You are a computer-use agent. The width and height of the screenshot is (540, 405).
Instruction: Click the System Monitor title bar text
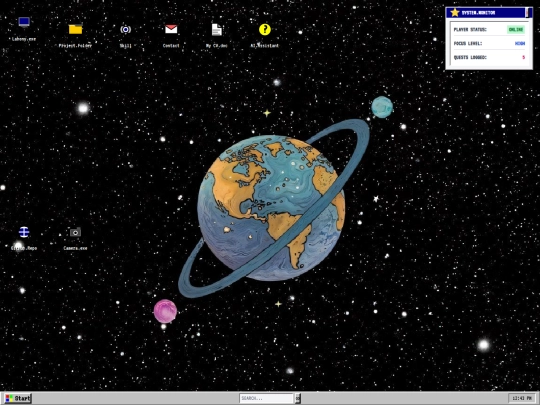(478, 13)
